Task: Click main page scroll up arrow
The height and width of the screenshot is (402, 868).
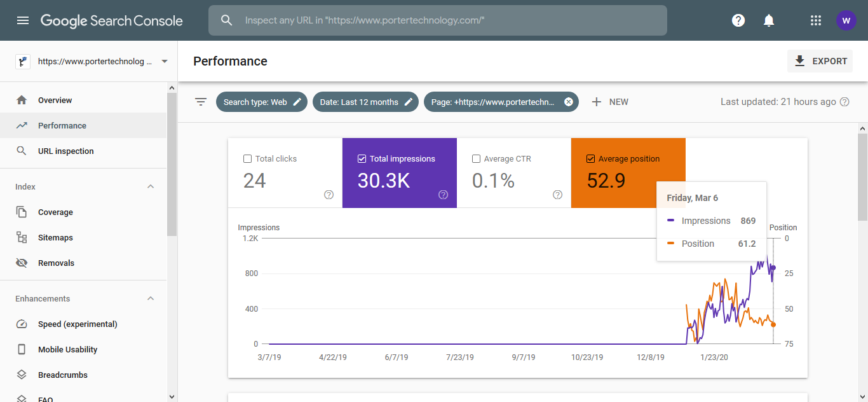Action: [862, 128]
